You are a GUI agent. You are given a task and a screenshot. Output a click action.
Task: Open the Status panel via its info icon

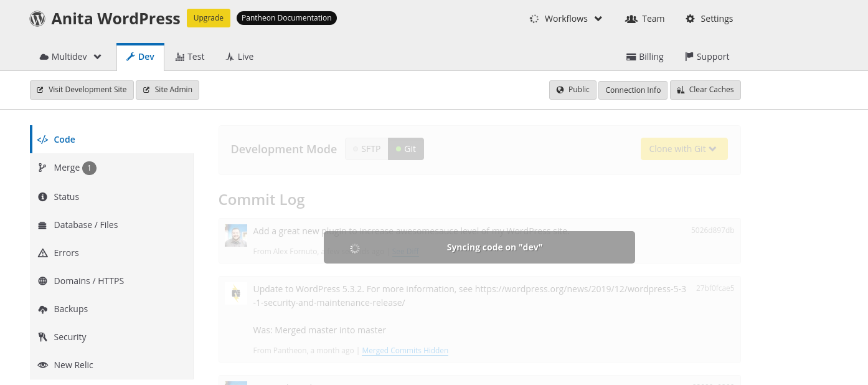[42, 196]
